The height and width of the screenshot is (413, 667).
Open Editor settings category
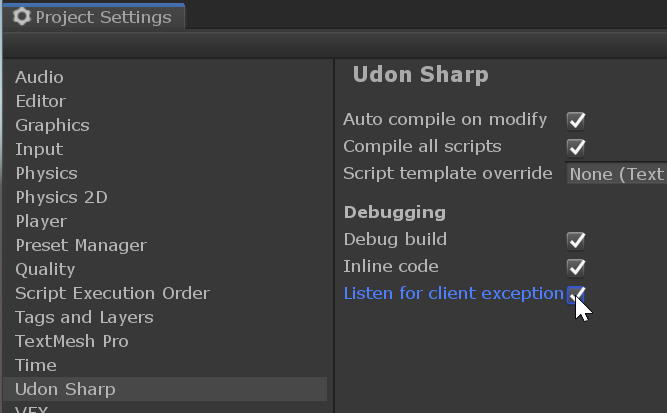(40, 101)
